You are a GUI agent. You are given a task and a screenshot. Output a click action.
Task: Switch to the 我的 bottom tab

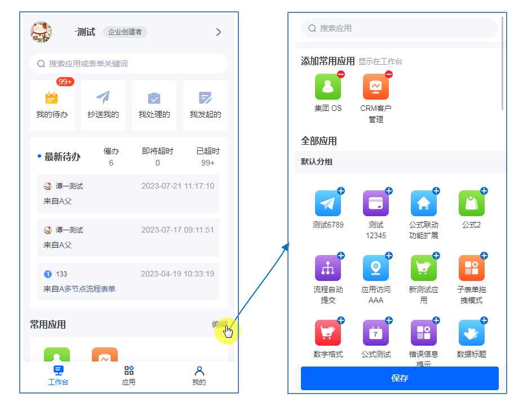click(199, 375)
